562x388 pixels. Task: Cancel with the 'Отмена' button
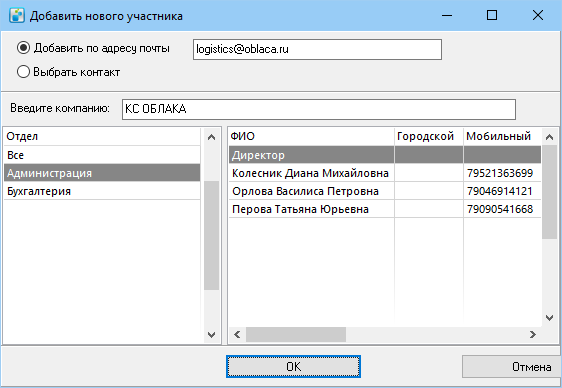(511, 367)
